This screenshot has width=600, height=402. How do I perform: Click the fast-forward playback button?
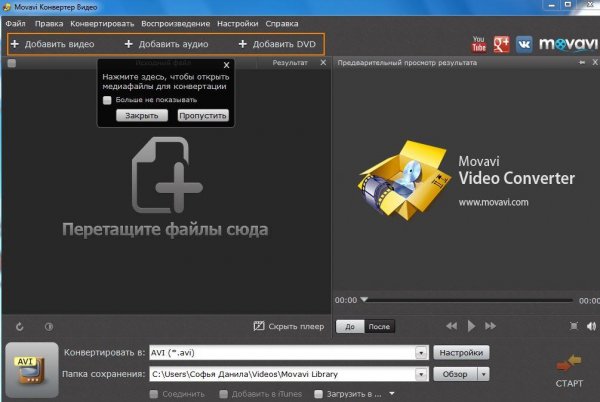point(491,326)
